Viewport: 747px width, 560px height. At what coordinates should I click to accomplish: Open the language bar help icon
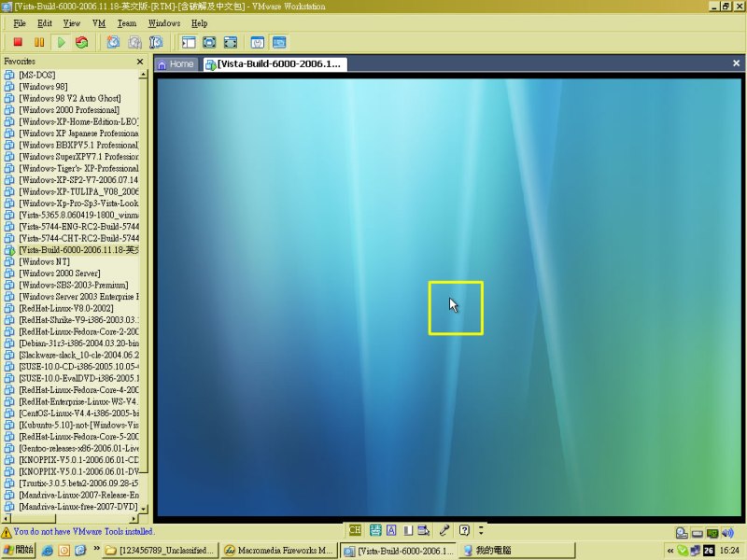[x=464, y=530]
